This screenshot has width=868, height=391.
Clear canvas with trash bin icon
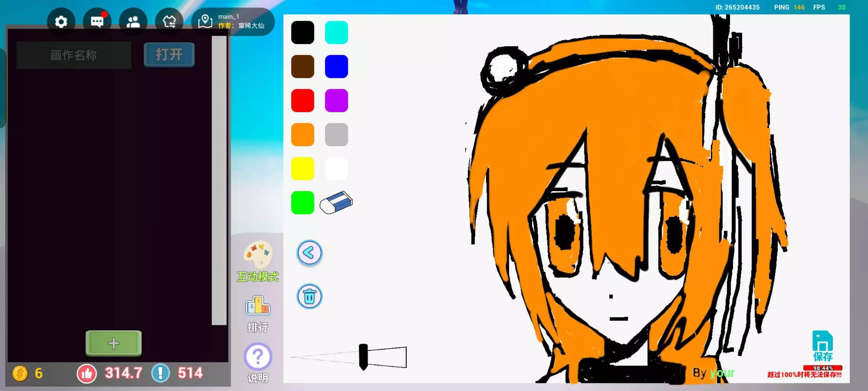[x=309, y=297]
